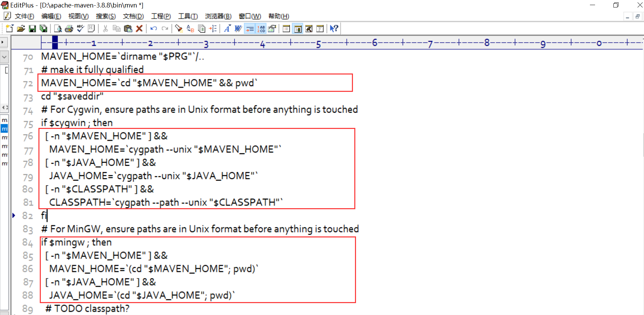Click the side panel horizontal scroll arrows
The width and height of the screenshot is (644, 315).
(4, 107)
